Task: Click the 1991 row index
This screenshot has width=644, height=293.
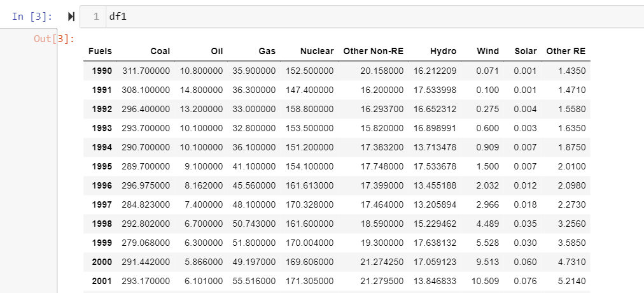Action: pyautogui.click(x=102, y=90)
